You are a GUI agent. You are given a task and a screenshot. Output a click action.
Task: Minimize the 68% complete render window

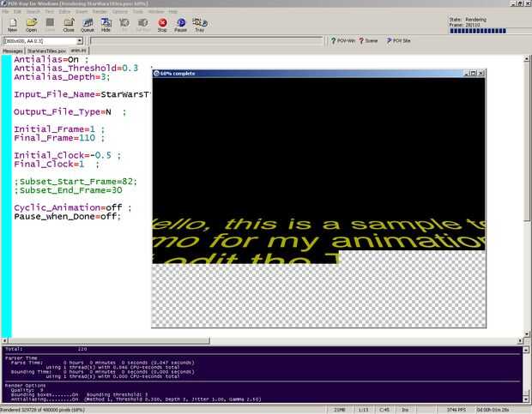[466, 73]
